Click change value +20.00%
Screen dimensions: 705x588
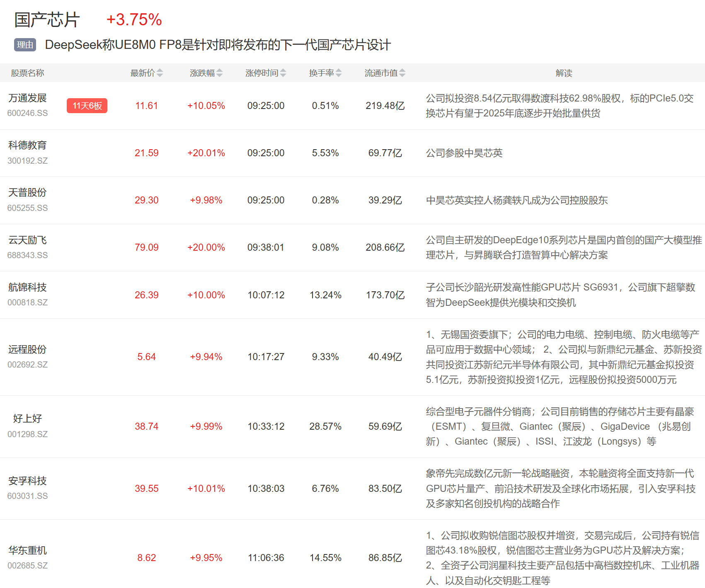click(x=206, y=247)
